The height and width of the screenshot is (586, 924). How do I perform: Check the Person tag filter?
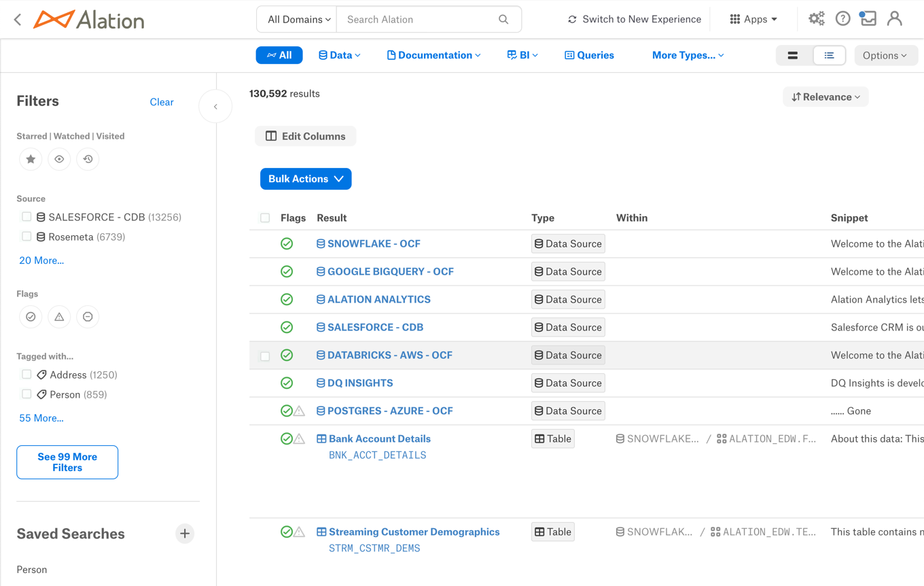click(26, 394)
